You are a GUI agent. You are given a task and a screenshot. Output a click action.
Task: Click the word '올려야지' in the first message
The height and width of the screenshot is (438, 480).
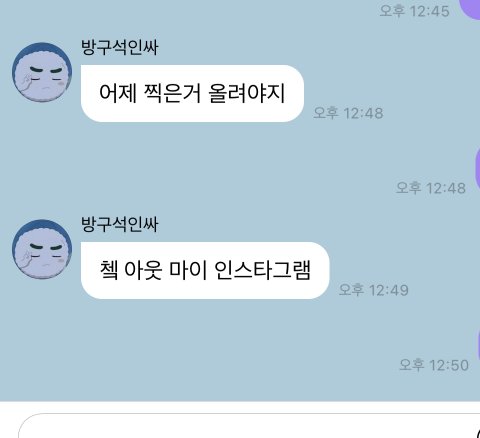tap(247, 93)
